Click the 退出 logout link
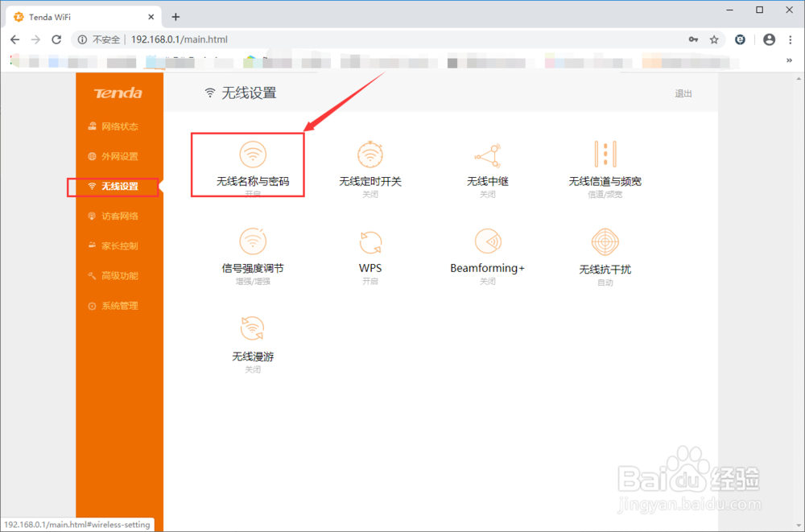This screenshot has height=532, width=805. pos(683,93)
